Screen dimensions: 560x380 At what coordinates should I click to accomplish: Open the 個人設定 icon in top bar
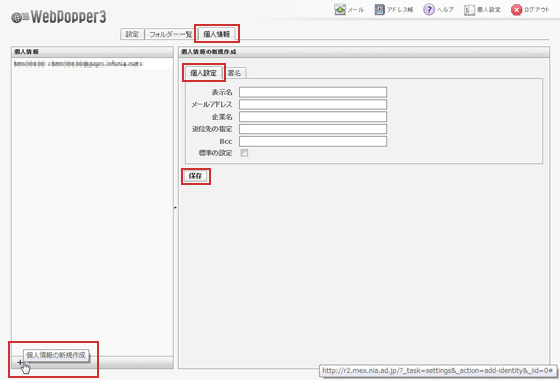(x=469, y=10)
